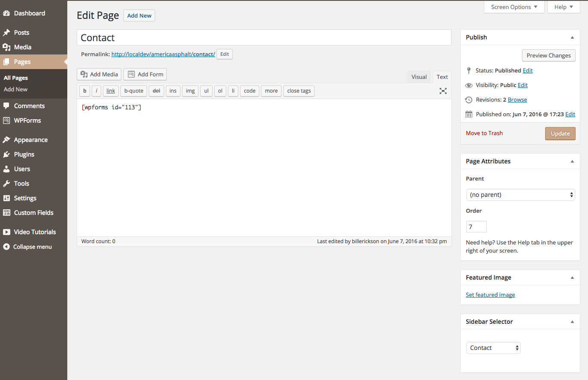The image size is (588, 380).
Task: Browse revisions link
Action: (517, 100)
